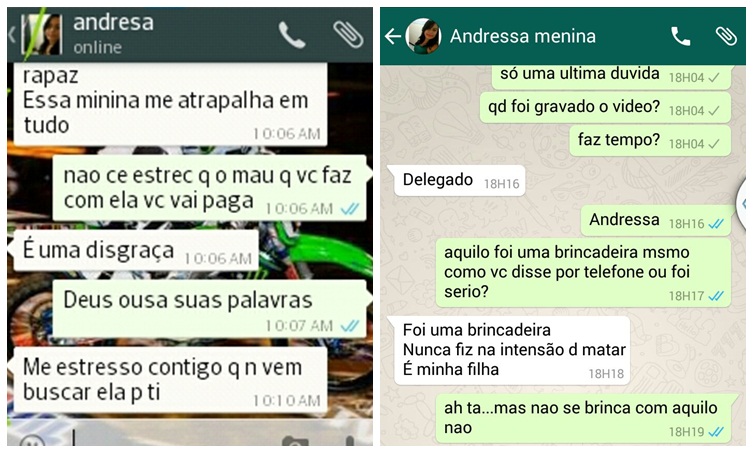Viewport: 753px width, 453px height.
Task: Open emoji picker in left chat
Action: pyautogui.click(x=32, y=441)
